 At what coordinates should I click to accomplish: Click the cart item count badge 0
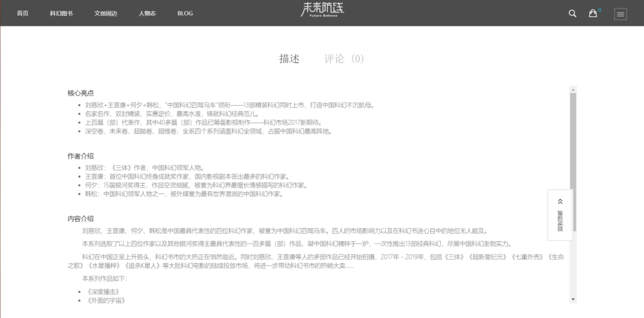pyautogui.click(x=599, y=10)
